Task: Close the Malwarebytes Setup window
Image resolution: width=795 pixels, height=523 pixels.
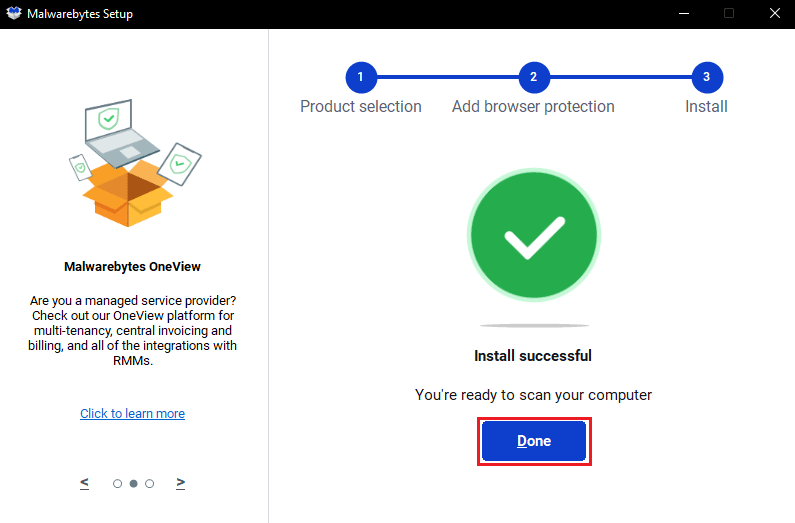Action: pos(771,14)
